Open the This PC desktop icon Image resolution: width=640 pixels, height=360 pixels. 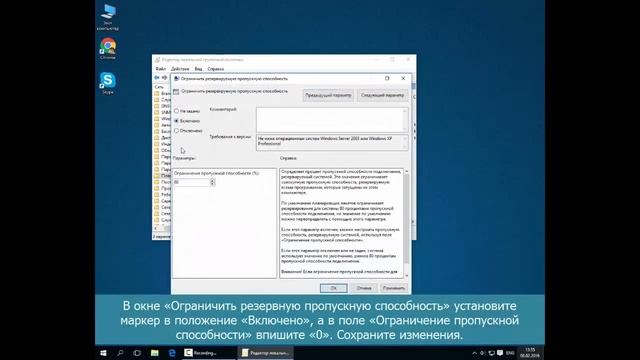click(x=108, y=17)
